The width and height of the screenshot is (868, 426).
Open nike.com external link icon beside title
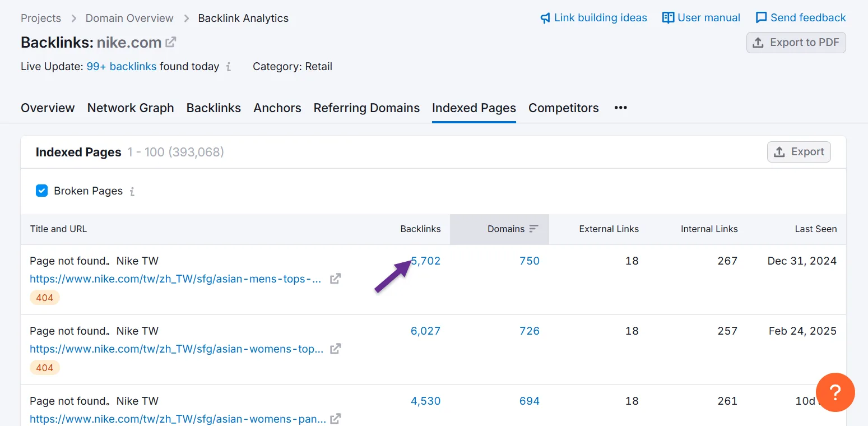(x=171, y=42)
